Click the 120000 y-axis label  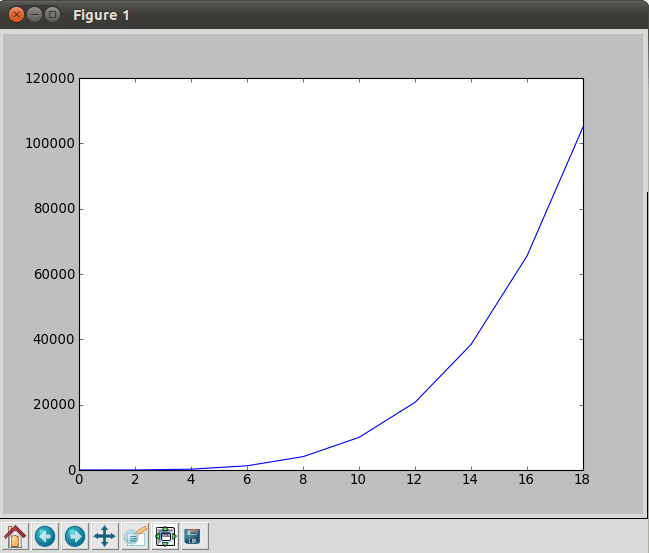50,78
